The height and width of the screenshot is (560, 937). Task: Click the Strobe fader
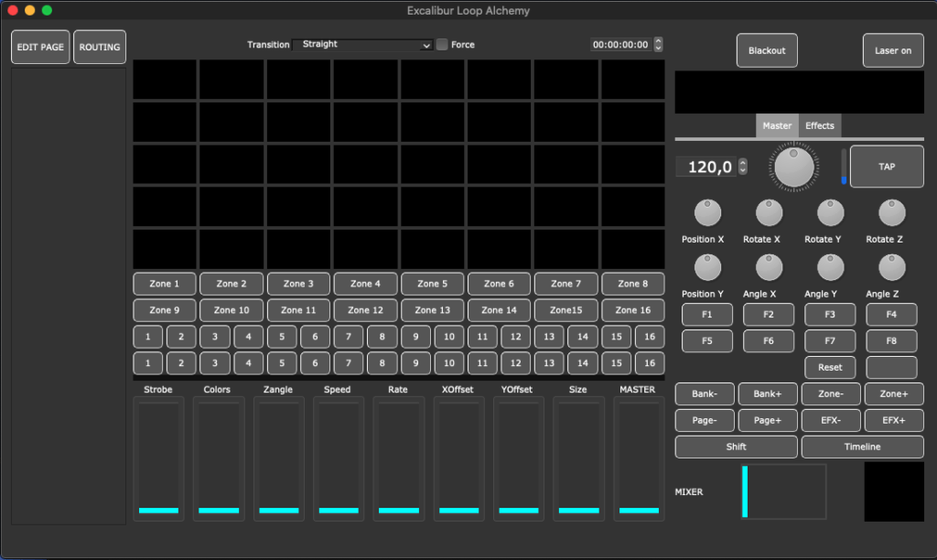tap(158, 458)
